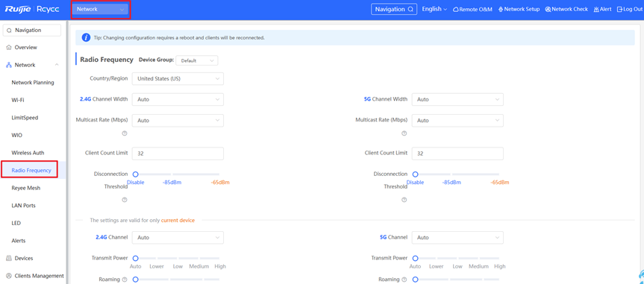
Task: Open the Alert bell icon
Action: click(596, 10)
